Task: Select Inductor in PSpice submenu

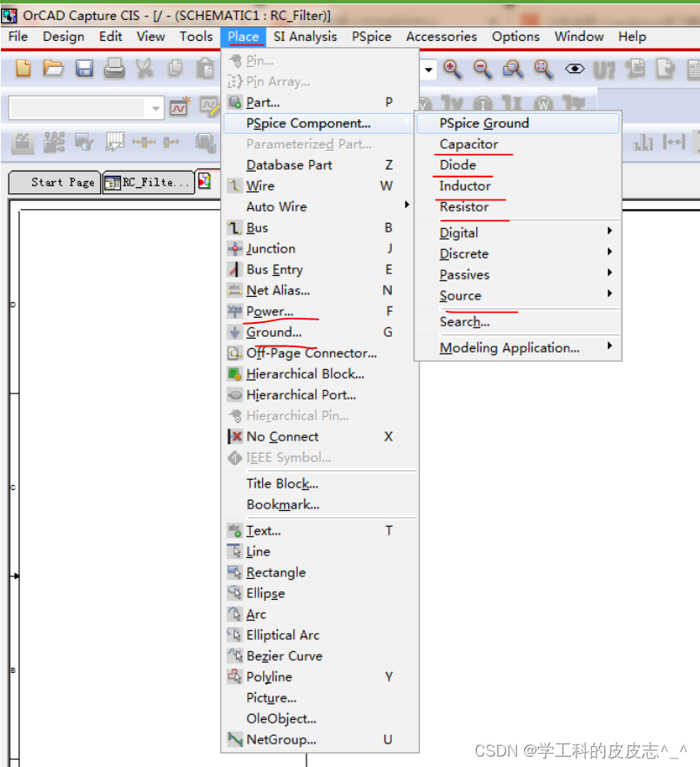Action: tap(518, 186)
